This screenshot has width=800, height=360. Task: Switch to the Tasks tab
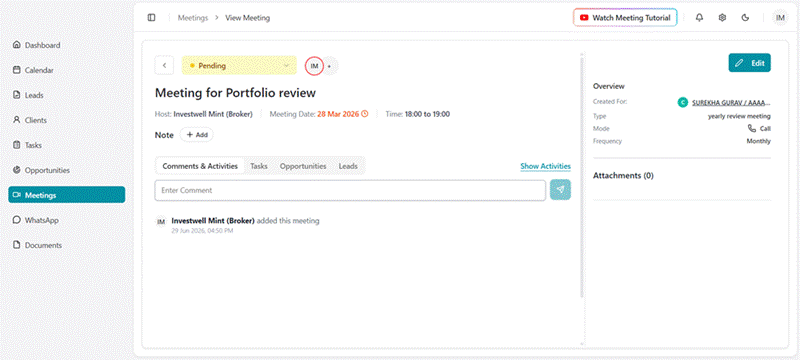tap(259, 166)
